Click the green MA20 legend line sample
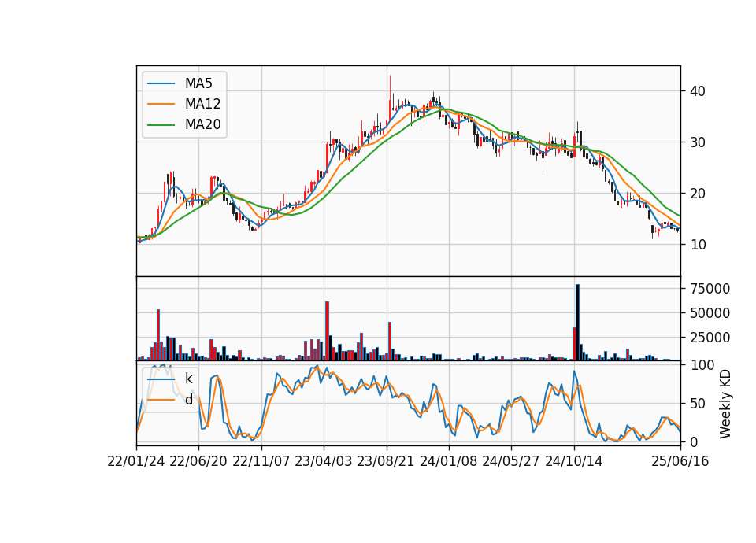 (x=161, y=124)
